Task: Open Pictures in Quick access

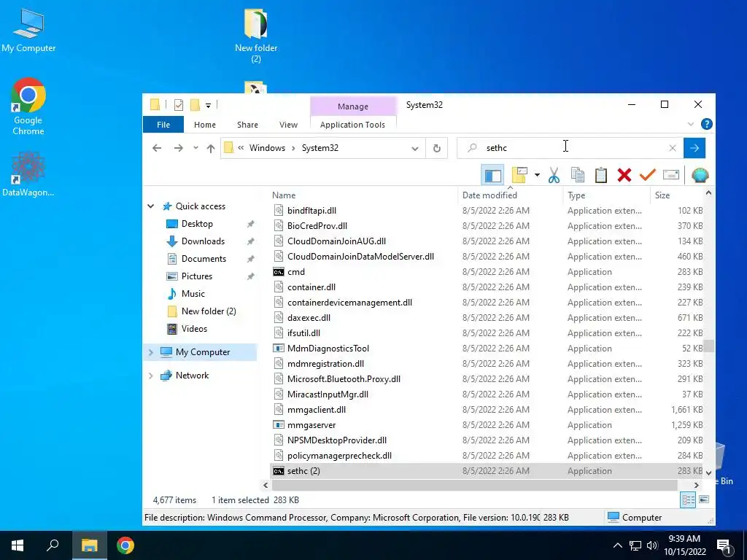Action: pyautogui.click(x=197, y=276)
